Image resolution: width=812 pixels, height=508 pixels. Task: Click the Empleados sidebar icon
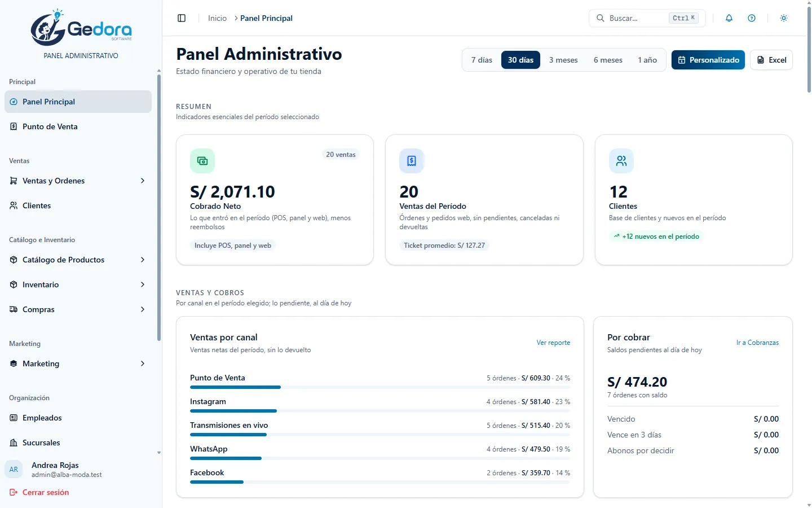tap(14, 418)
